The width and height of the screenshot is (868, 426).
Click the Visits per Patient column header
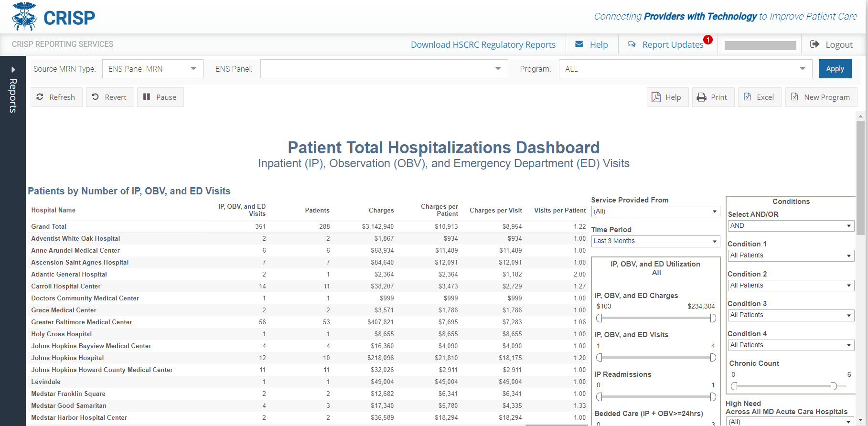[x=560, y=210]
